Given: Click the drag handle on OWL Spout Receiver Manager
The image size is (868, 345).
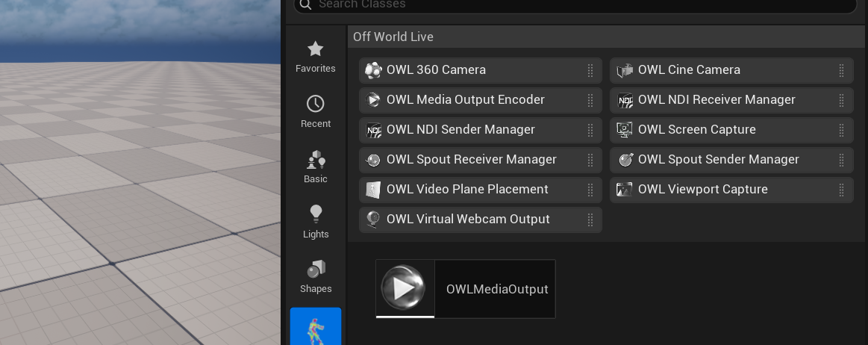Looking at the screenshot, I should point(590,160).
